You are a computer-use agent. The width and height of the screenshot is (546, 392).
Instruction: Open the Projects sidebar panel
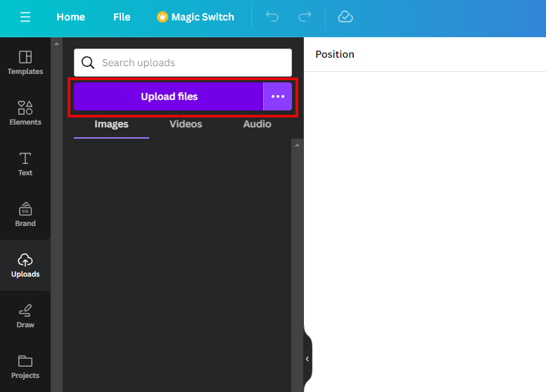click(25, 367)
